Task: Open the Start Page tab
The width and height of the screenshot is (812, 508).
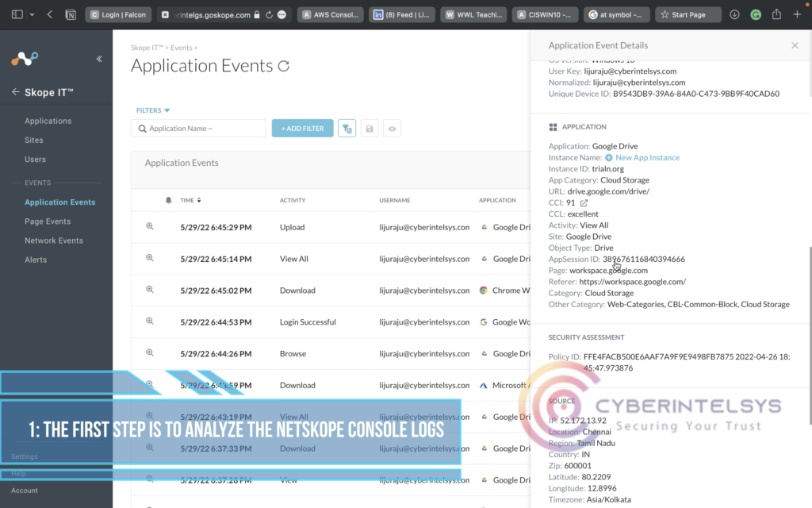Action: coord(688,14)
